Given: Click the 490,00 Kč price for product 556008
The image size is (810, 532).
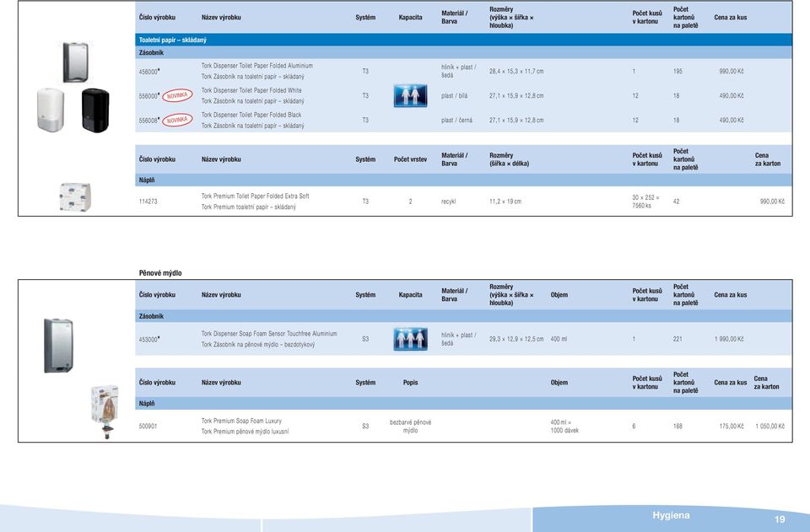Looking at the screenshot, I should click(732, 120).
